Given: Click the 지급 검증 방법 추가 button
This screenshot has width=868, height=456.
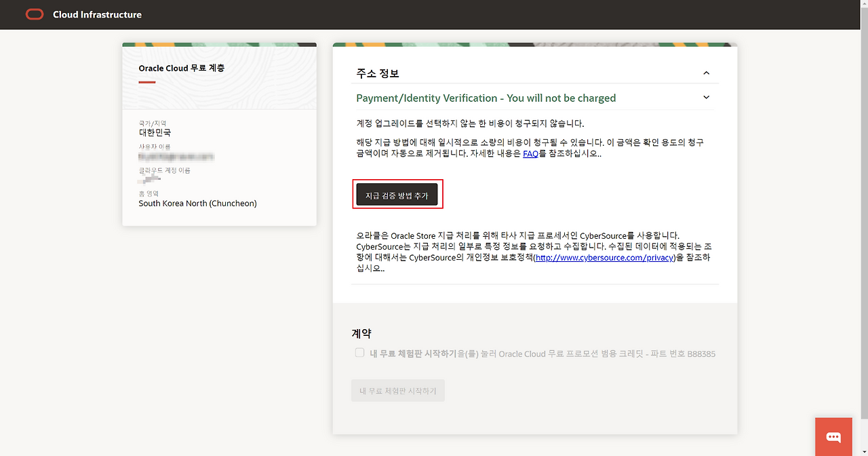Looking at the screenshot, I should pyautogui.click(x=397, y=195).
